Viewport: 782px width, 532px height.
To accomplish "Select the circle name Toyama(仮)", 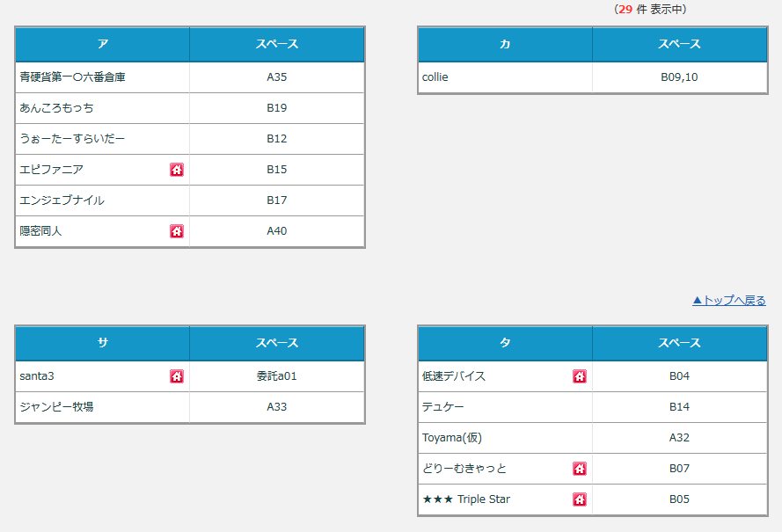I will 452,438.
